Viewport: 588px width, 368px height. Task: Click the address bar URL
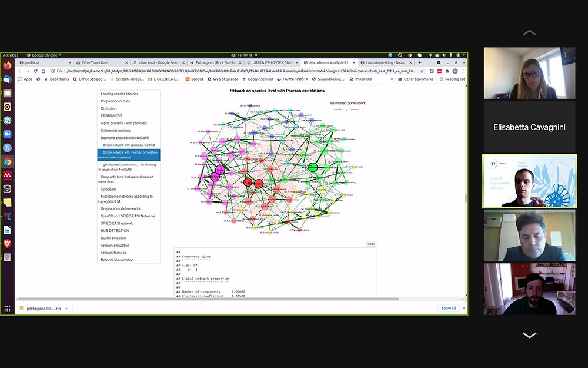point(241,71)
